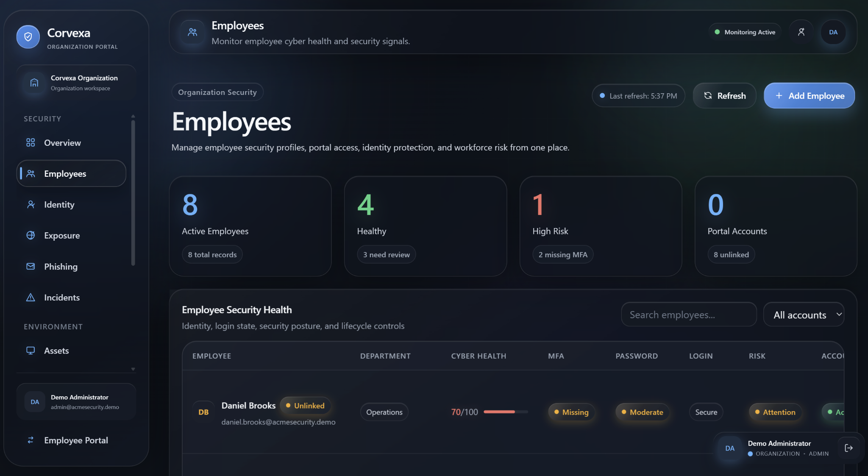
Task: Click the sidebar navigation scrollbar
Action: click(x=133, y=193)
